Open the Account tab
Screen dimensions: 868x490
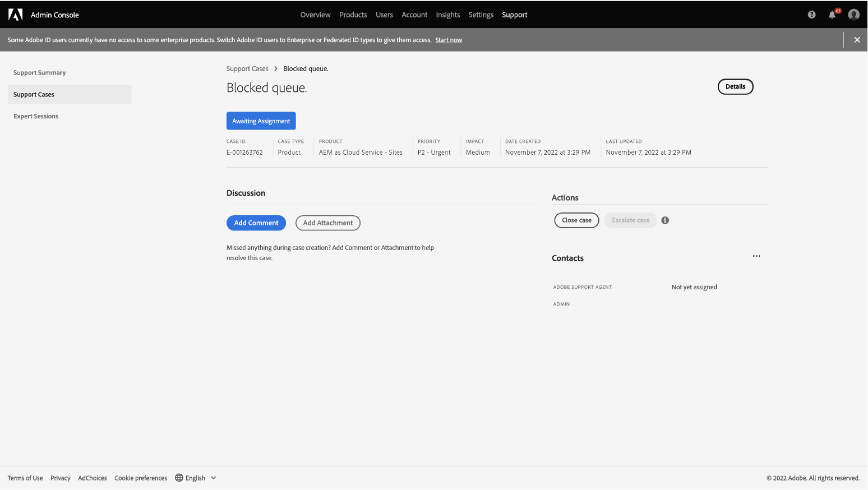point(414,15)
